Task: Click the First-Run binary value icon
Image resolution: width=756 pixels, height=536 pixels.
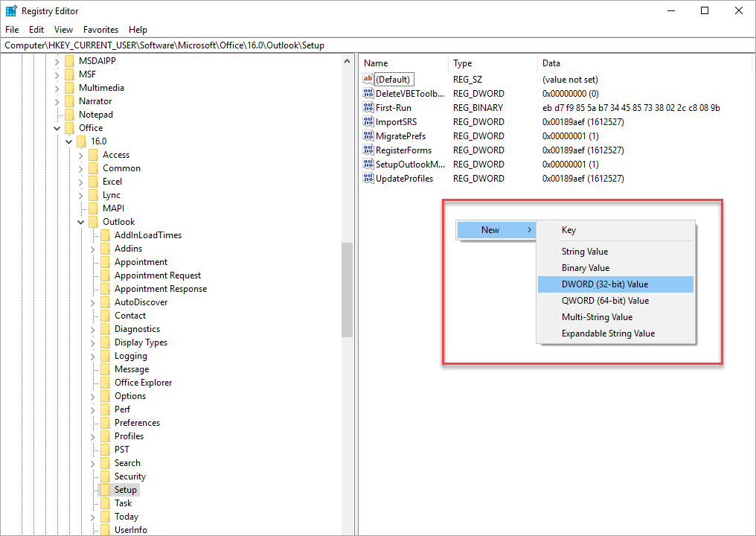Action: click(368, 108)
